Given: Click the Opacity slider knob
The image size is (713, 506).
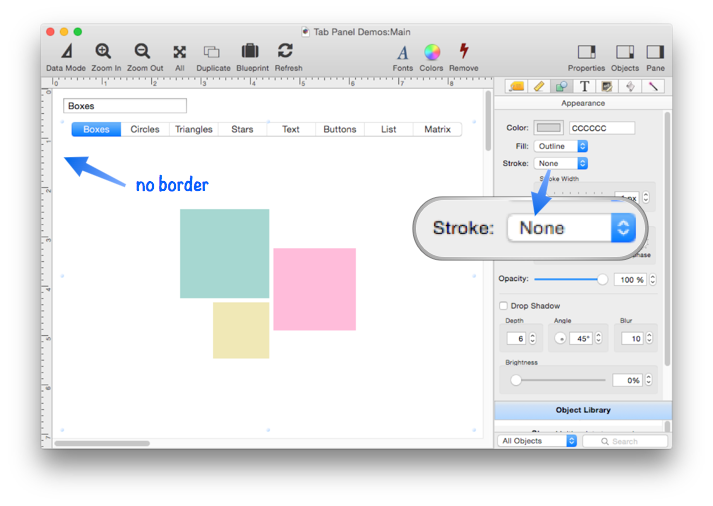Looking at the screenshot, I should tap(602, 279).
